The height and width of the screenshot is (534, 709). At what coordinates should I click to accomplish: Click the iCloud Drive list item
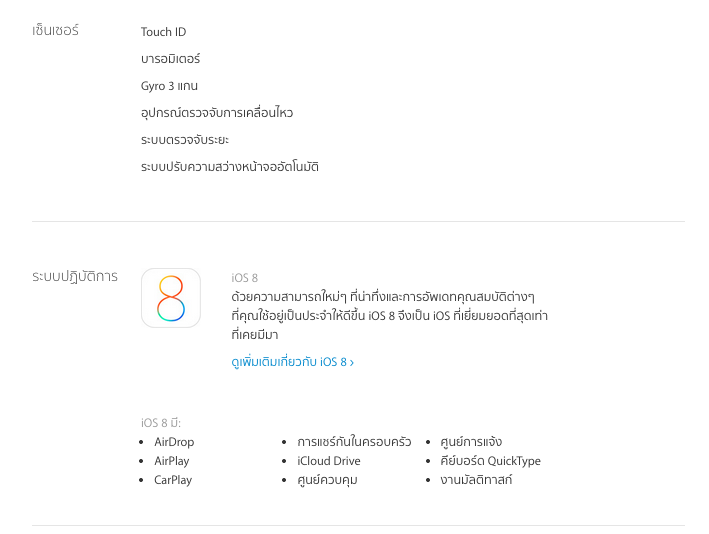(328, 461)
